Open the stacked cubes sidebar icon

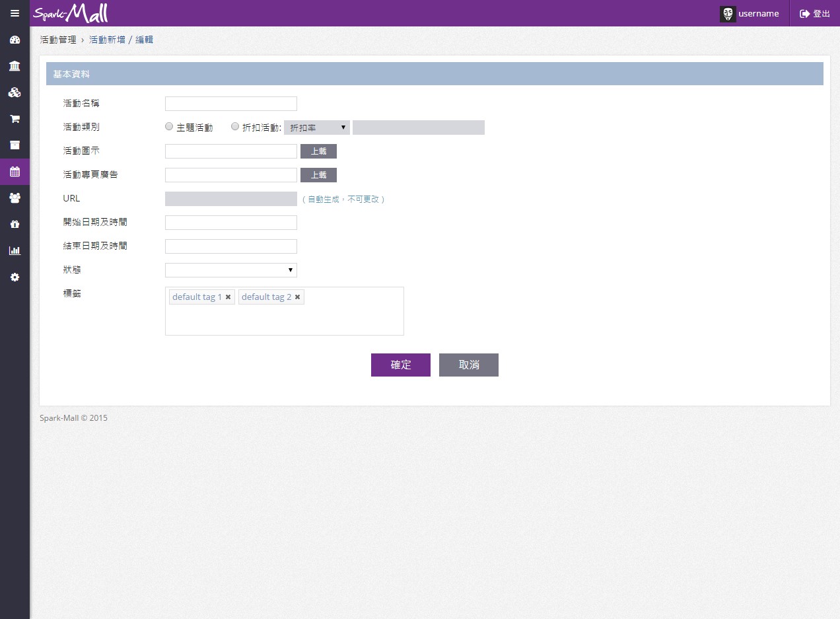(15, 92)
